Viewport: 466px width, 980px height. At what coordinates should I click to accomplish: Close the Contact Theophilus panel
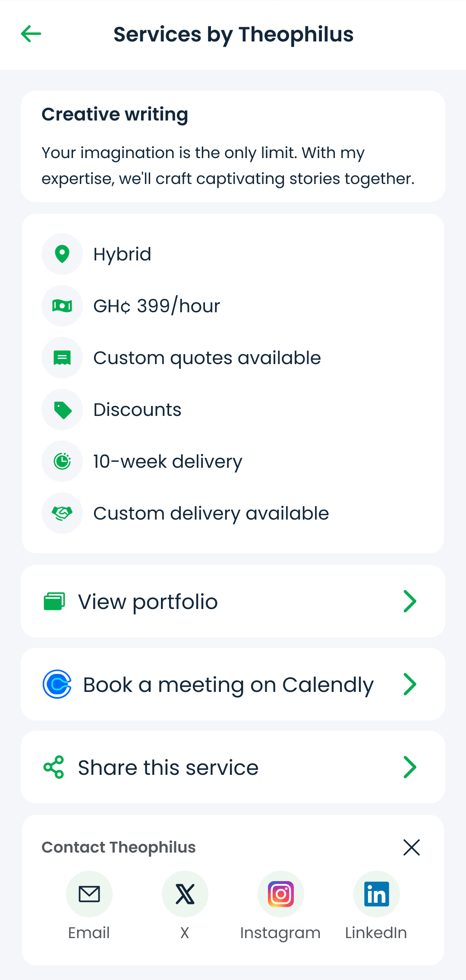click(x=412, y=847)
